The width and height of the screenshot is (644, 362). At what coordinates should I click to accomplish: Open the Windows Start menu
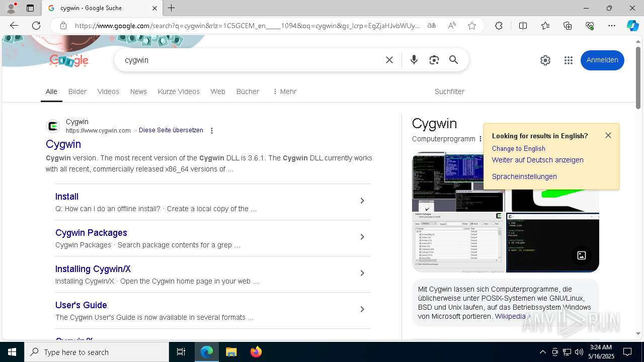coord(12,352)
